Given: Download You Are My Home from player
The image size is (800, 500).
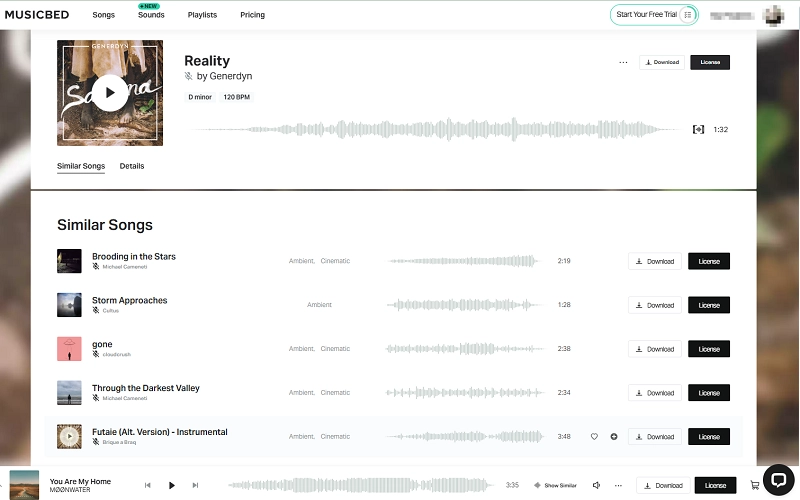Looking at the screenshot, I should point(663,485).
